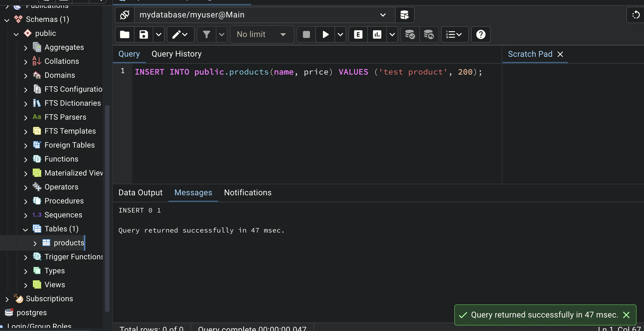Click the Rollback transaction icon
This screenshot has width=644, height=331.
[429, 34]
